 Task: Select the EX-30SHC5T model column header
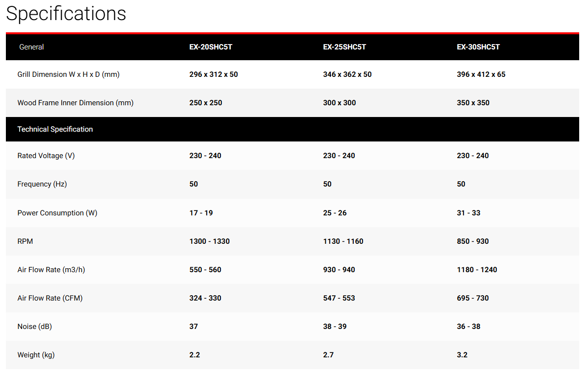(478, 47)
